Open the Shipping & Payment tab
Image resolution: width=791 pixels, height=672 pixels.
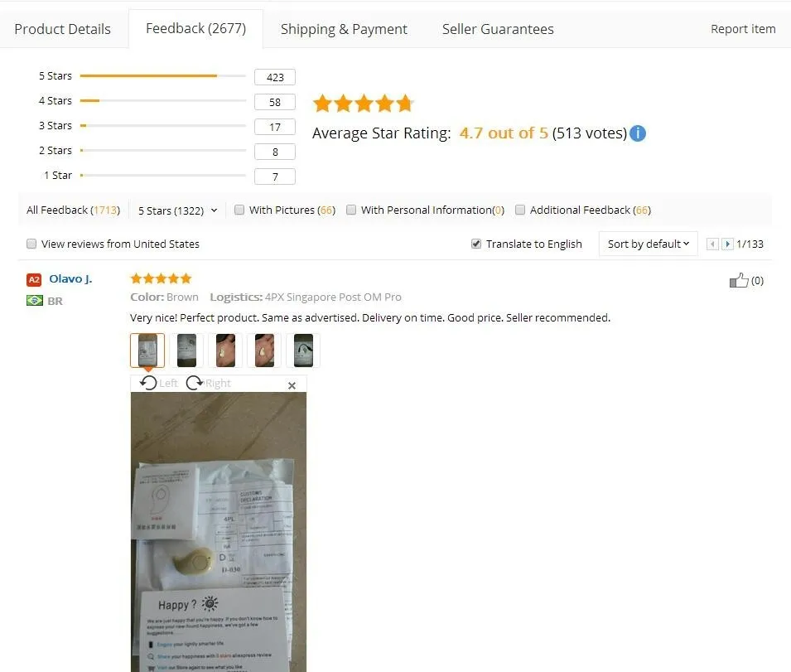click(344, 29)
